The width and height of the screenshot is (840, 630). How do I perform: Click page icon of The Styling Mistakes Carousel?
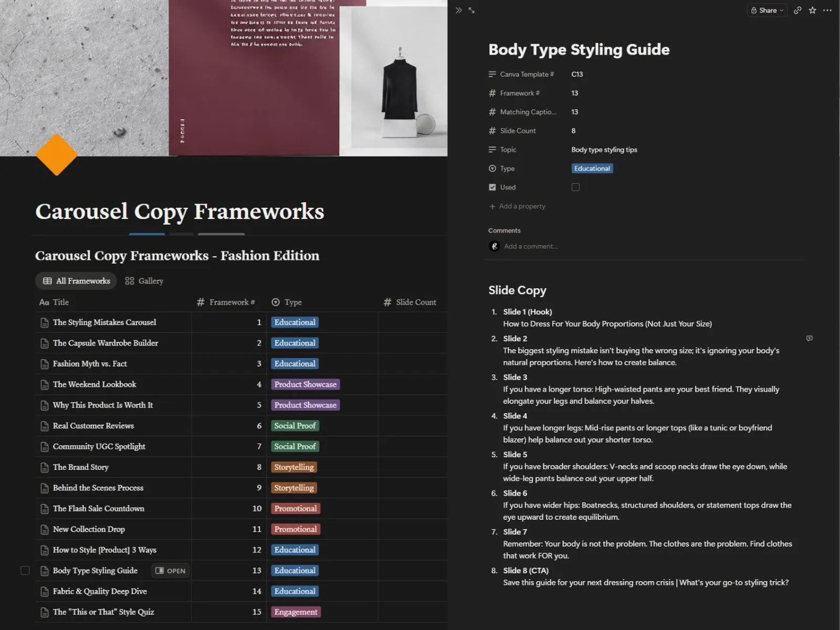[x=45, y=323]
